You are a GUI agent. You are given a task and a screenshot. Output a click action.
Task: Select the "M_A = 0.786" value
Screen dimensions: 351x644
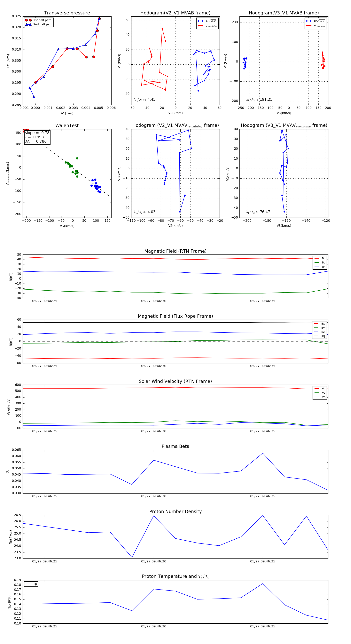pos(36,141)
